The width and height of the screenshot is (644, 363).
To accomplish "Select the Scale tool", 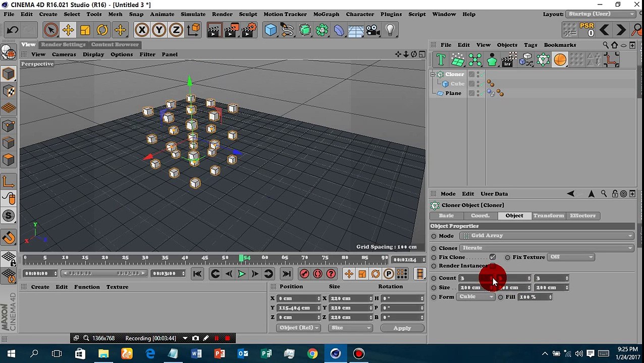I will pyautogui.click(x=85, y=30).
